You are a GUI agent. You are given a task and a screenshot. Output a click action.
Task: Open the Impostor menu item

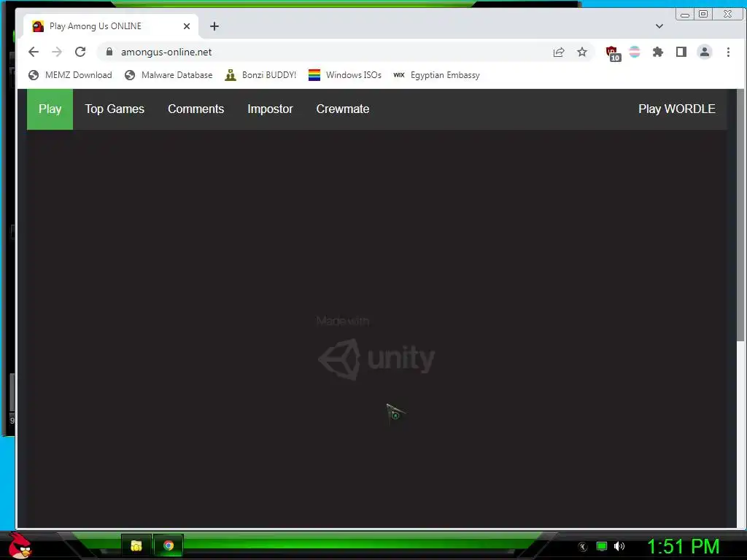[270, 109]
